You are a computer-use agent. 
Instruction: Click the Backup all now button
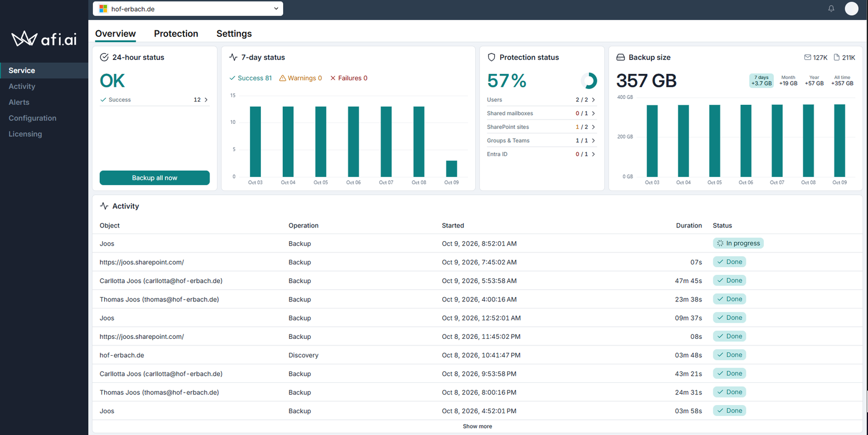click(155, 178)
